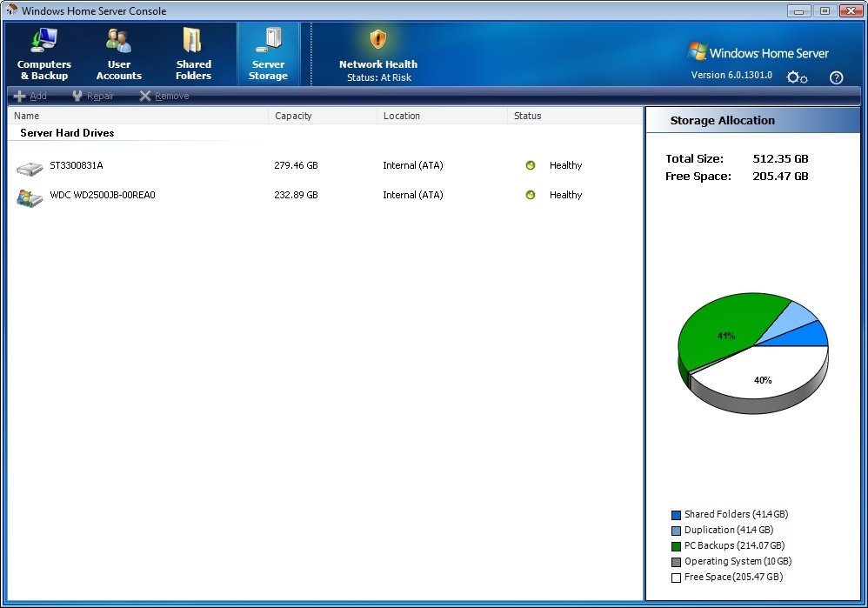The height and width of the screenshot is (608, 868).
Task: Click the Operating System (10 GB) legend label
Action: coord(738,561)
